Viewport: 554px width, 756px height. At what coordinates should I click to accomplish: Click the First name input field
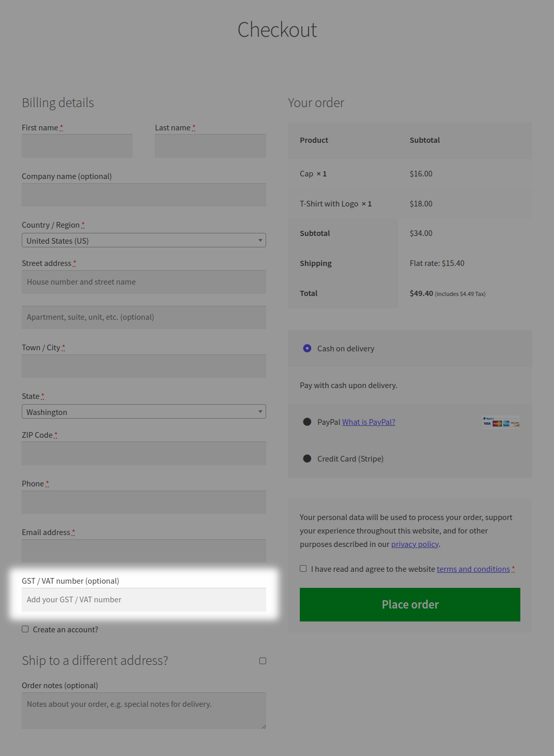77,145
